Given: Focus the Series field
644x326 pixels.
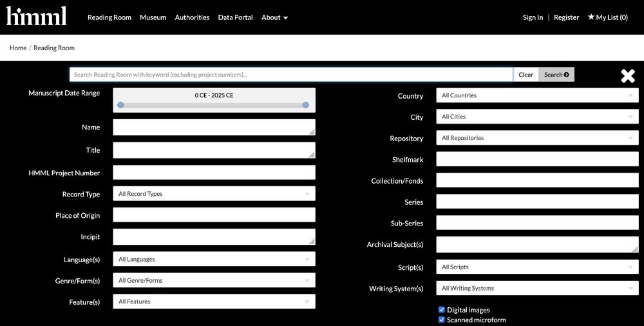Looking at the screenshot, I should coord(537,202).
